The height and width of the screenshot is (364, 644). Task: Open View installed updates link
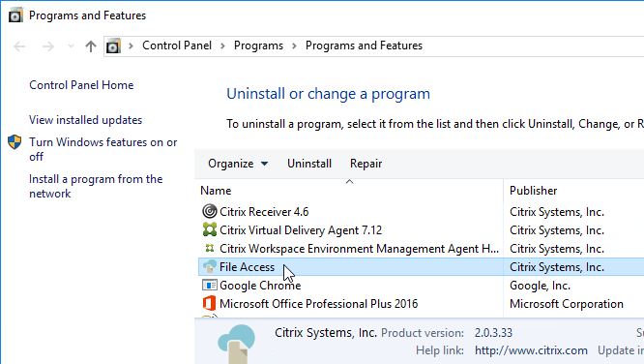pyautogui.click(x=85, y=120)
